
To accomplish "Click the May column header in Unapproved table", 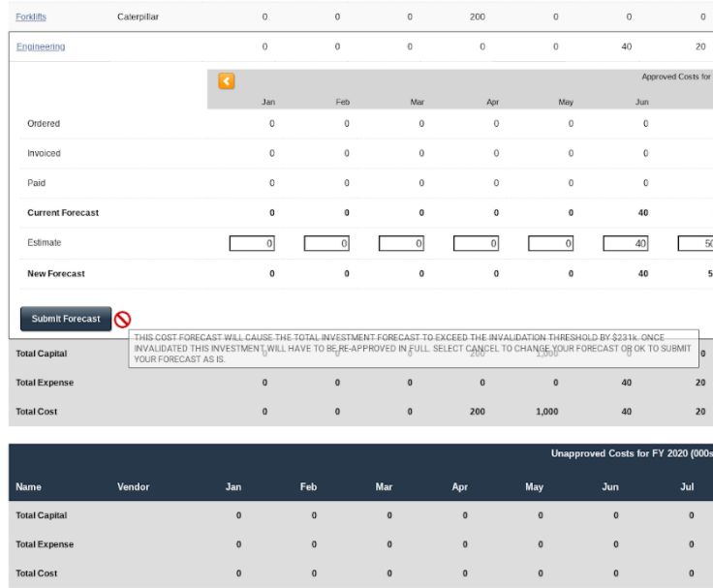I will 535,486.
